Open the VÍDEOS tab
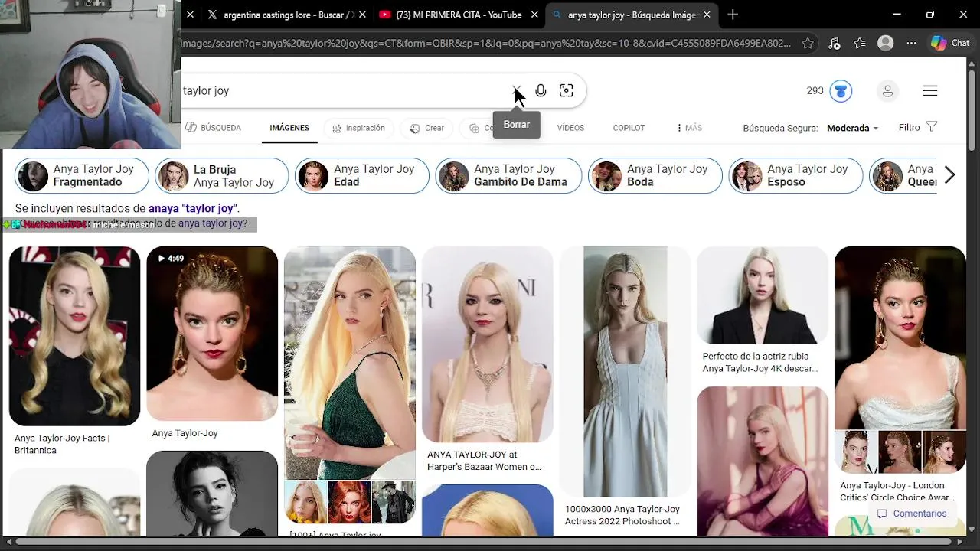 pyautogui.click(x=570, y=128)
